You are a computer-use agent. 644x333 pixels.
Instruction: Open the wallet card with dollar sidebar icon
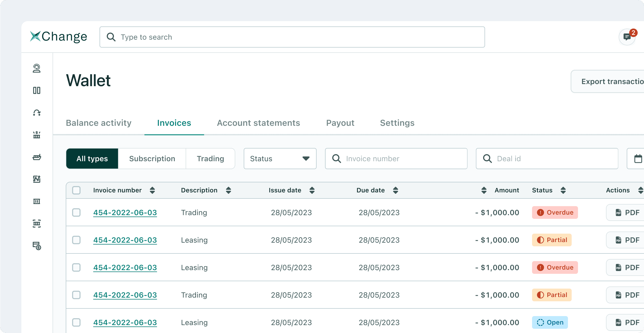(37, 246)
